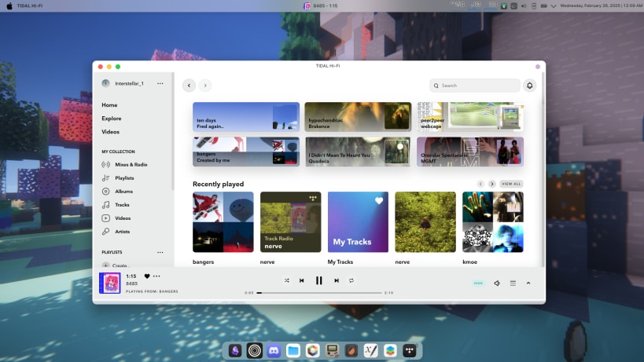Image resolution: width=644 pixels, height=362 pixels.
Task: Mute the player volume speaker
Action: [x=497, y=283]
